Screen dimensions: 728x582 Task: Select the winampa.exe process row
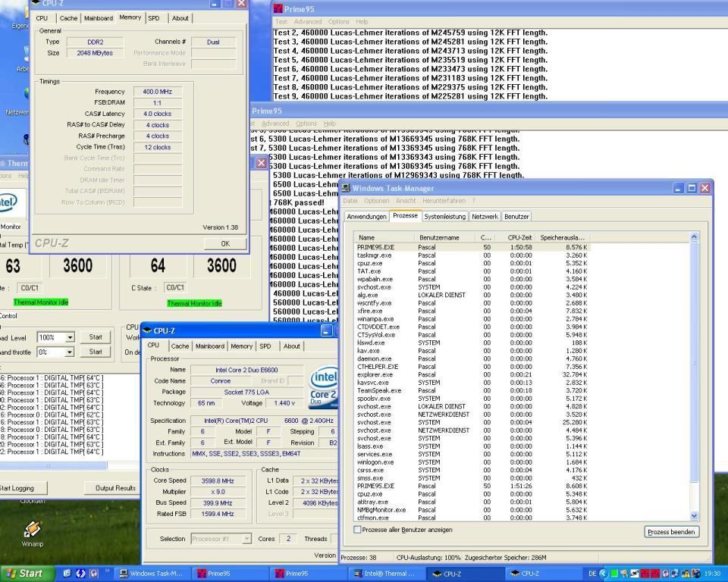point(472,319)
